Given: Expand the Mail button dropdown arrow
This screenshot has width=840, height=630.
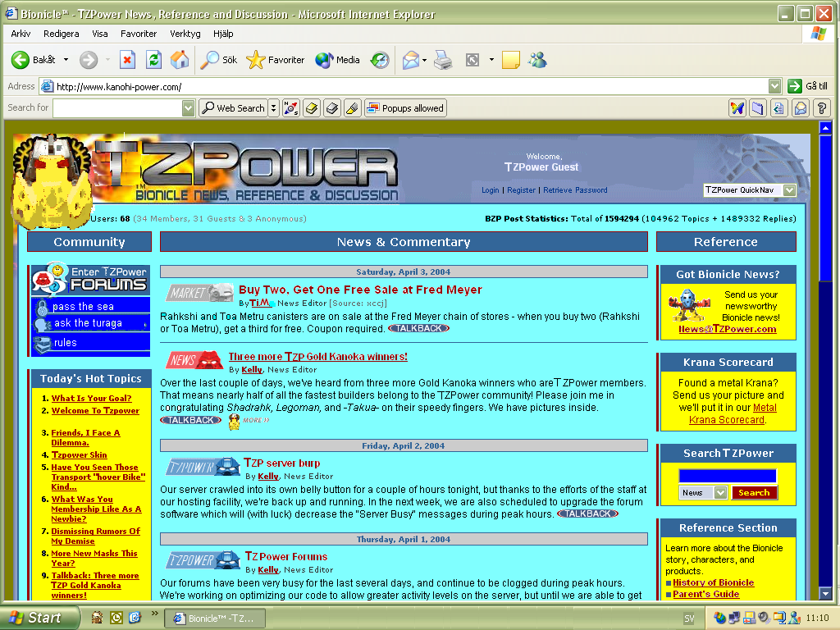Looking at the screenshot, I should tap(424, 60).
